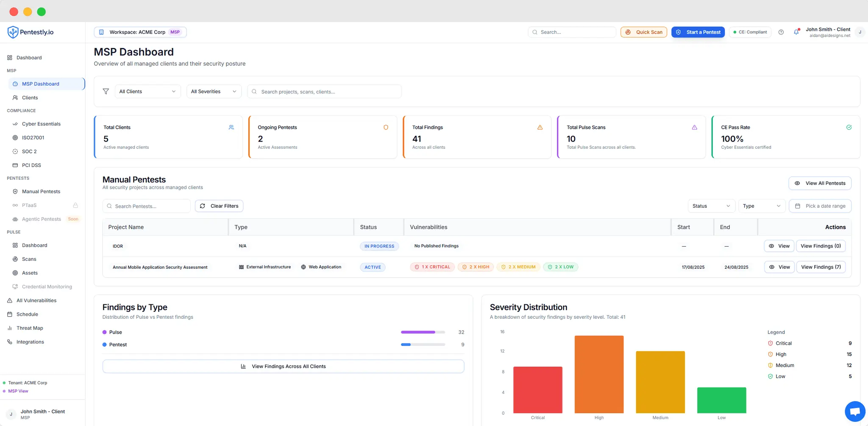
Task: Click the Clear Filters button
Action: pos(219,206)
